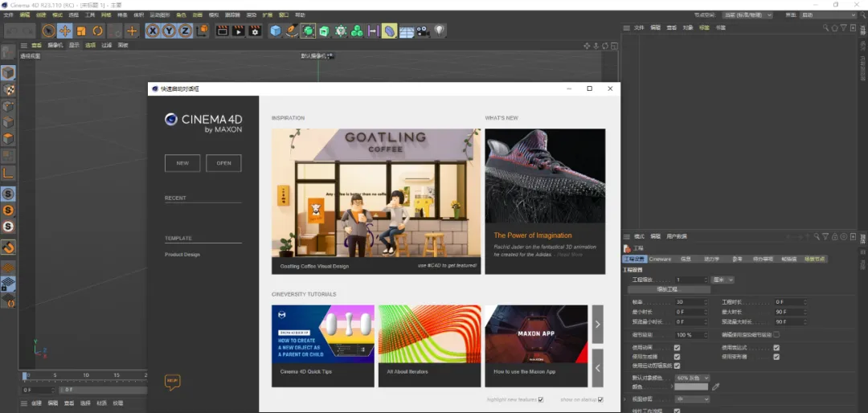Open HELP speech bubble icon
The image size is (868, 413).
point(172,382)
